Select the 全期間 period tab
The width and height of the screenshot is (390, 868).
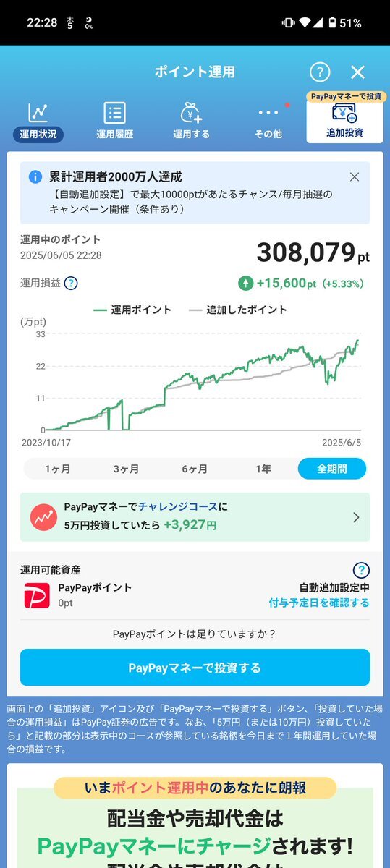click(x=332, y=469)
